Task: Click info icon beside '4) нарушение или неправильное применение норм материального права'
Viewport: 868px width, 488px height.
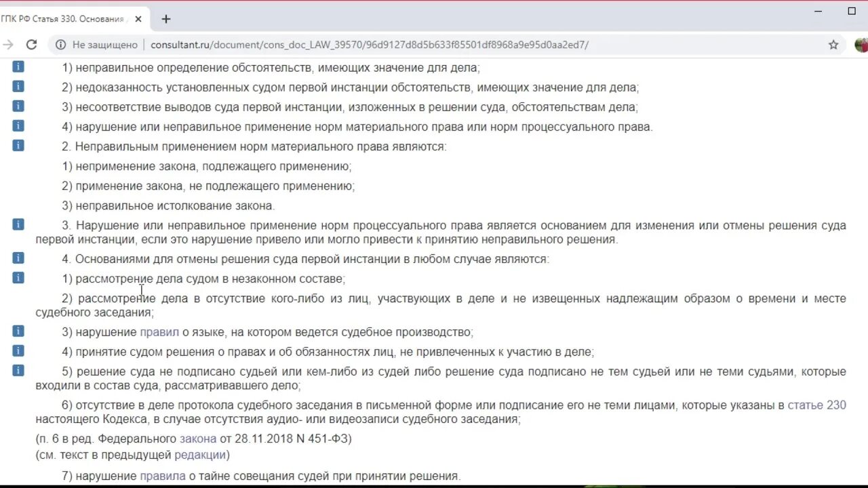Action: coord(18,125)
